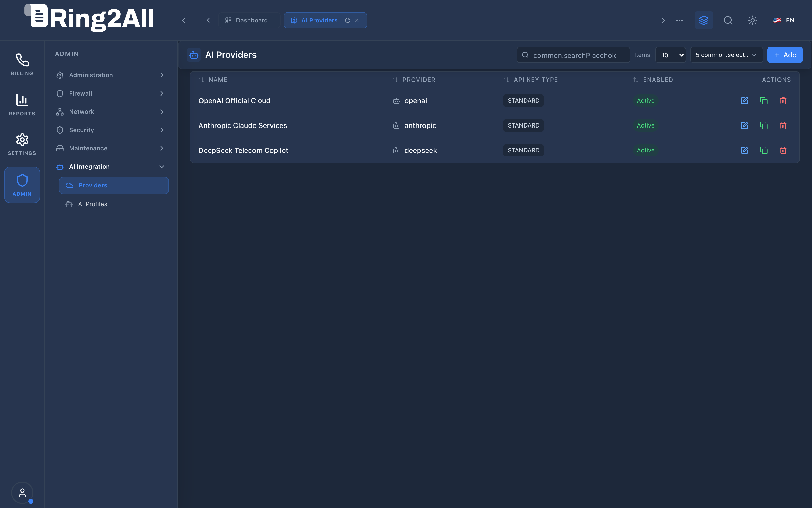Select the Admin shield section

(22, 185)
